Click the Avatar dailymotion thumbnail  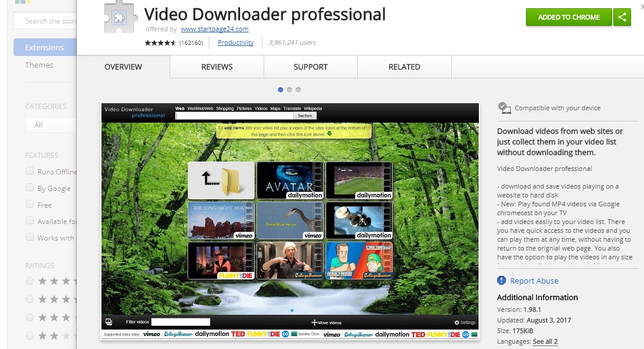pos(290,180)
